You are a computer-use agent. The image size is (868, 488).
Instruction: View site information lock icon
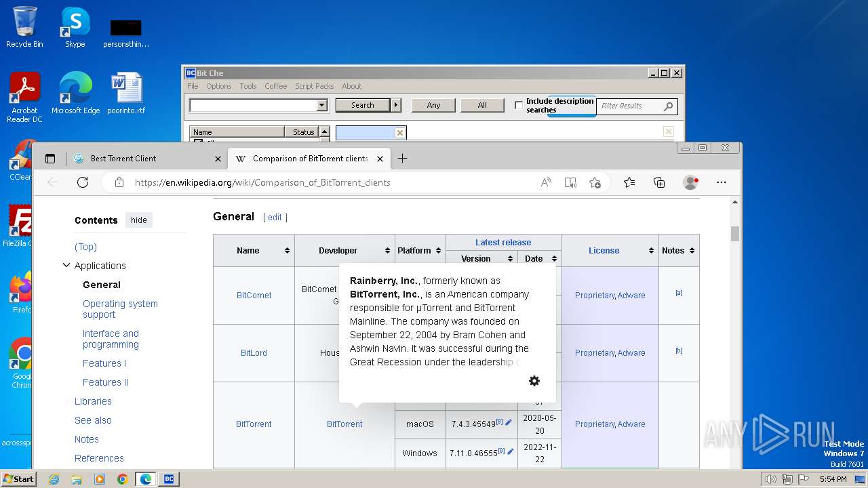point(119,182)
